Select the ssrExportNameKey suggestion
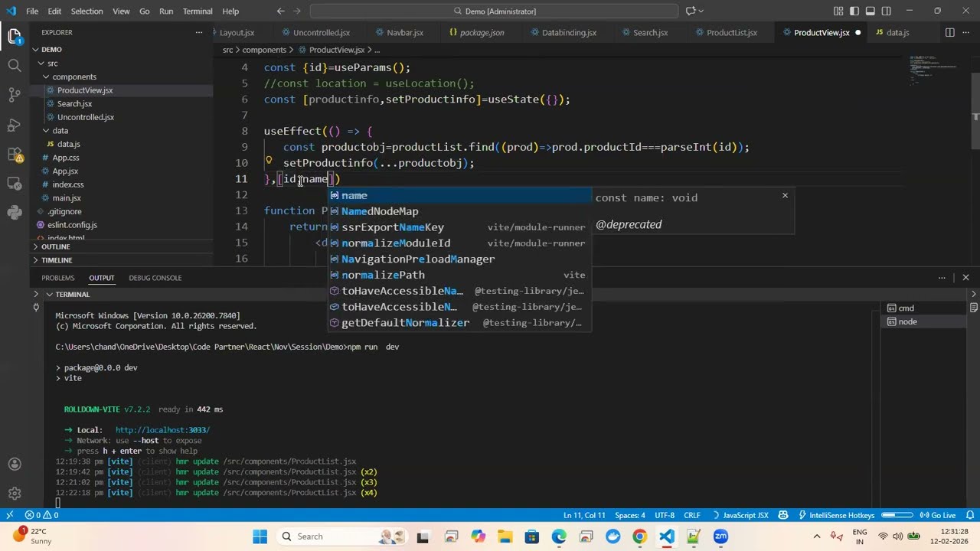 click(x=459, y=227)
